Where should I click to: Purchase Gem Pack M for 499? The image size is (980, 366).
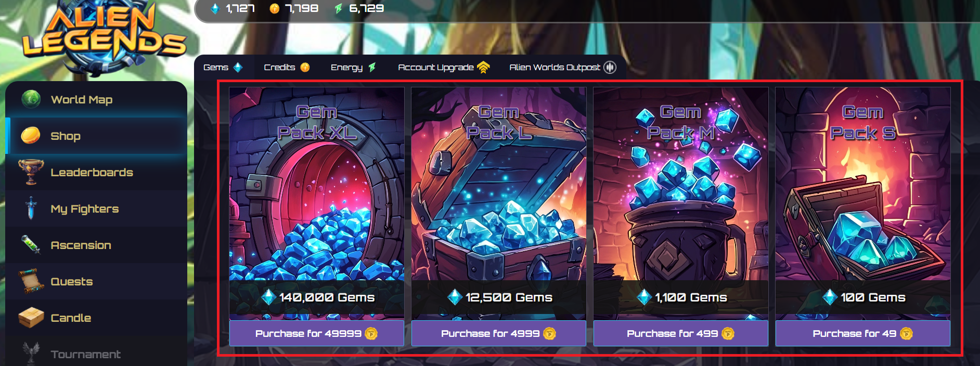pyautogui.click(x=681, y=333)
